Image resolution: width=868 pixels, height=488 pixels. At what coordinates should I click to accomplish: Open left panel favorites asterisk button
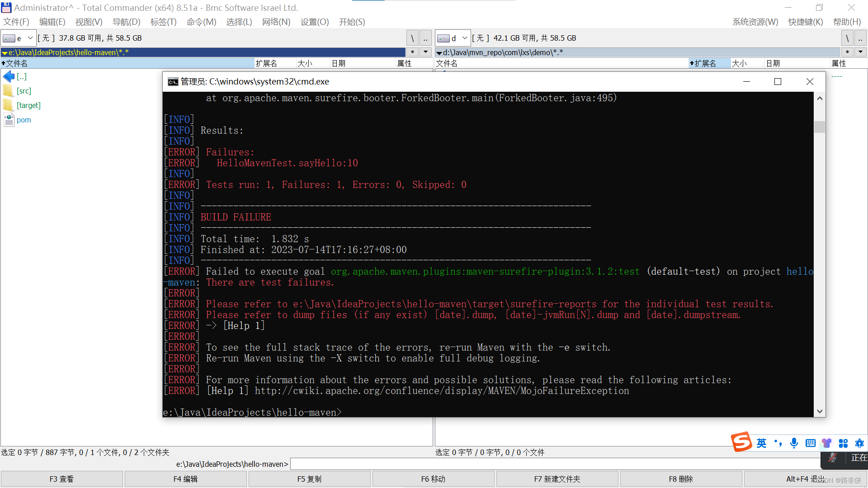[412, 52]
